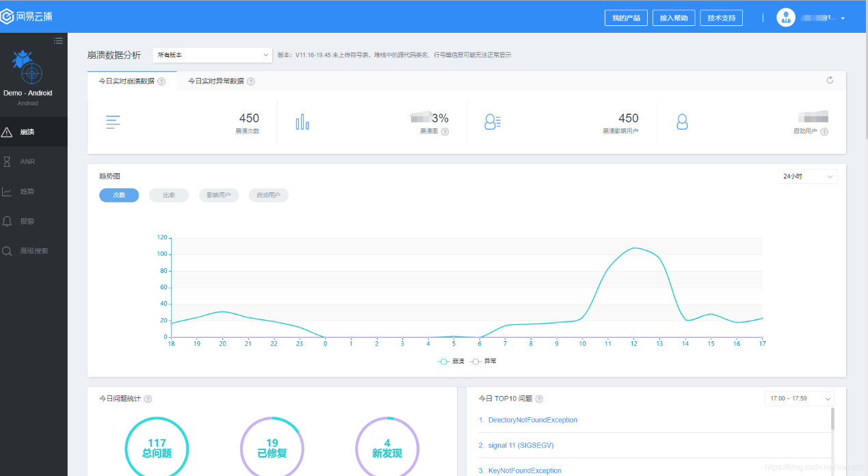Click the help icon beside 启动用户
Screen dimensions: 868x476
(x=824, y=131)
